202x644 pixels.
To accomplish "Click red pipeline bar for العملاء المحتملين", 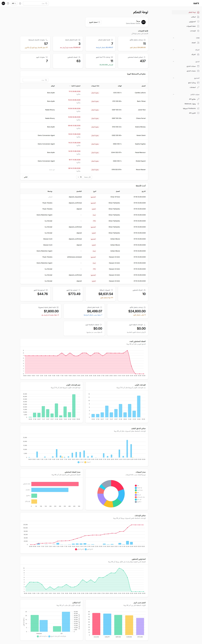I will [x=55, y=484].
